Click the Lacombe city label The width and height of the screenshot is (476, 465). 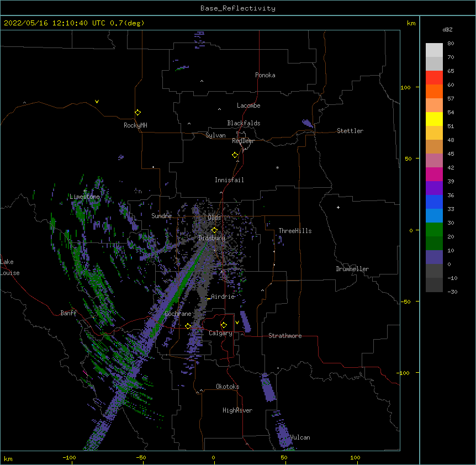(x=248, y=105)
